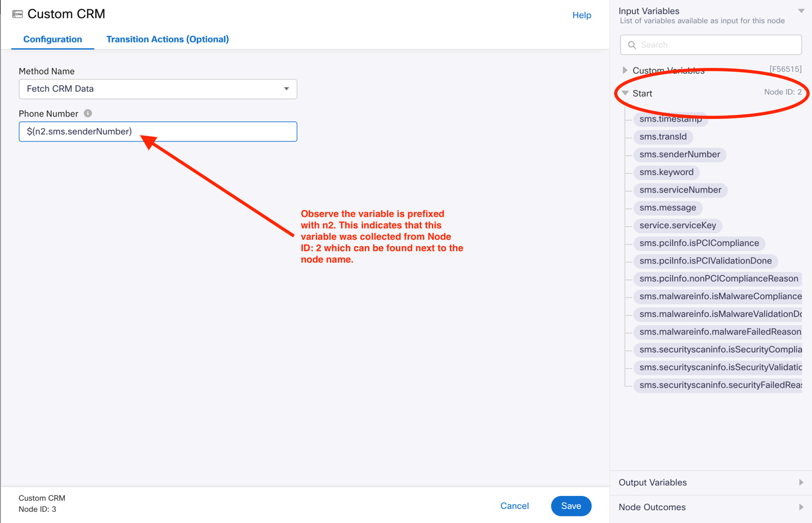Collapse the Start node variables
The image size is (812, 523).
pyautogui.click(x=625, y=93)
